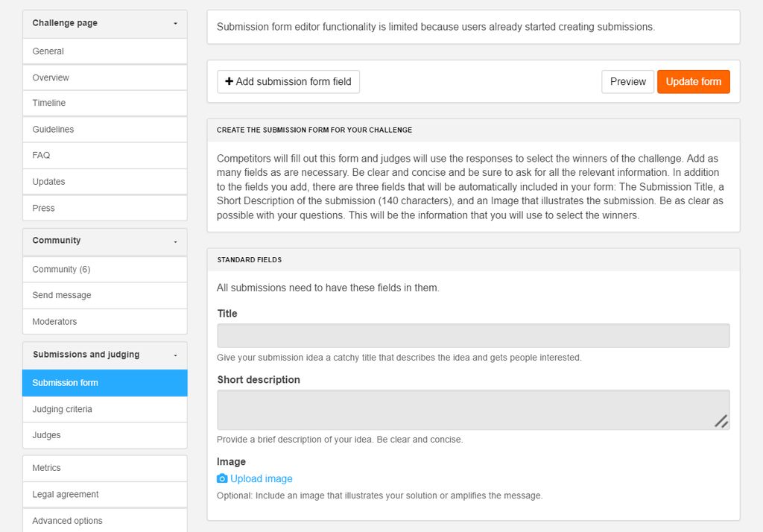Click the Community section header
The height and width of the screenshot is (532, 763).
(104, 241)
